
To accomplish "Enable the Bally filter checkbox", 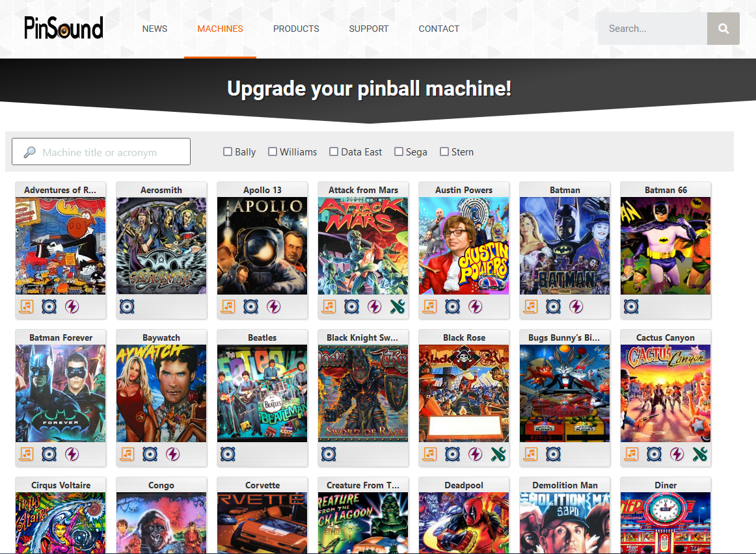I will tap(228, 152).
